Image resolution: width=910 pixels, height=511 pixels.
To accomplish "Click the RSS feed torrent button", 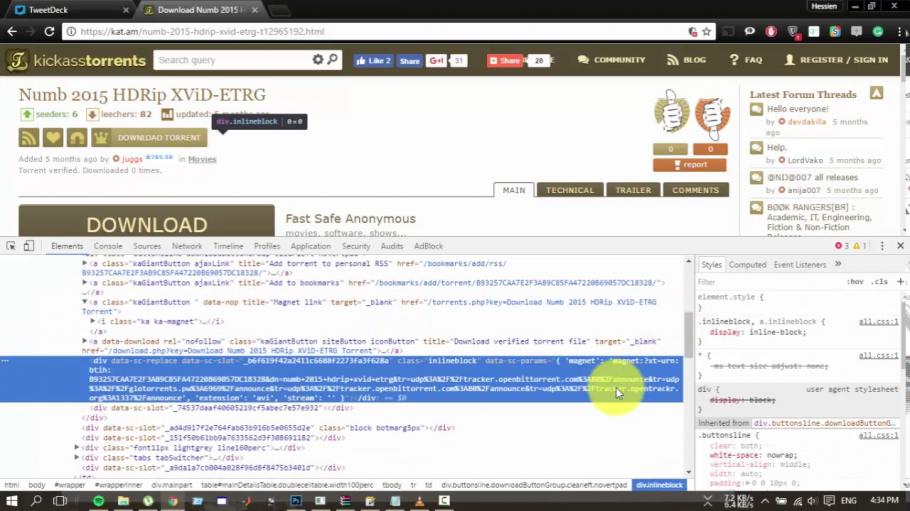I will point(29,138).
